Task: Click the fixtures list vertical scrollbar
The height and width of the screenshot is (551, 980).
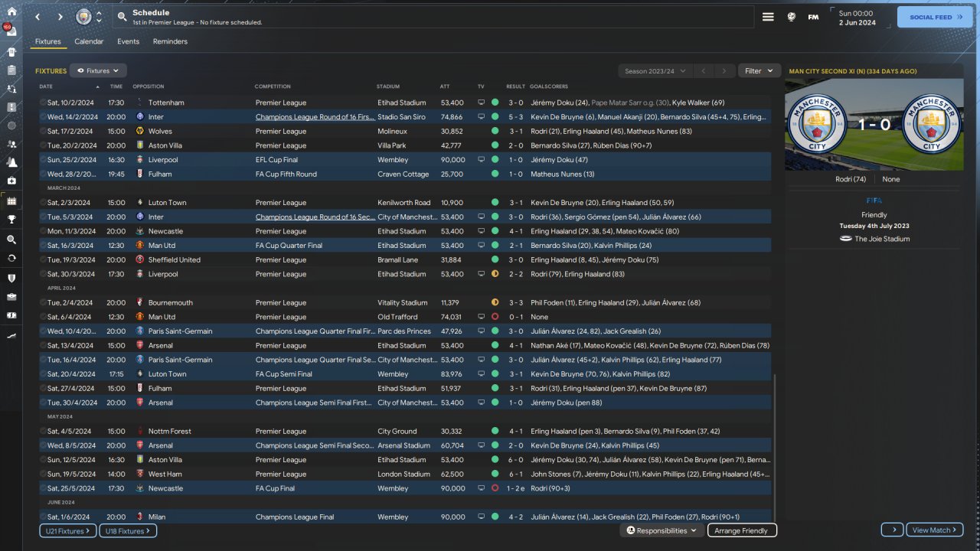Action: click(774, 447)
